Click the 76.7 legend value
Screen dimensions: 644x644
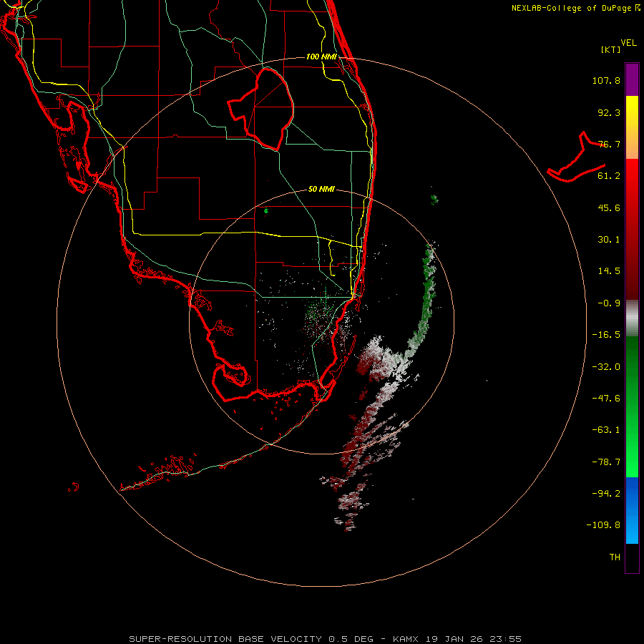(x=609, y=144)
